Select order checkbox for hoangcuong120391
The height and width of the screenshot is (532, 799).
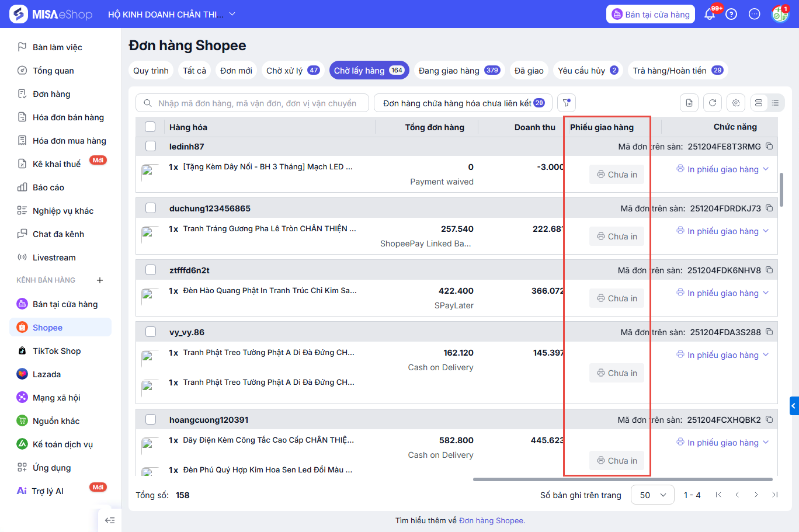[150, 419]
